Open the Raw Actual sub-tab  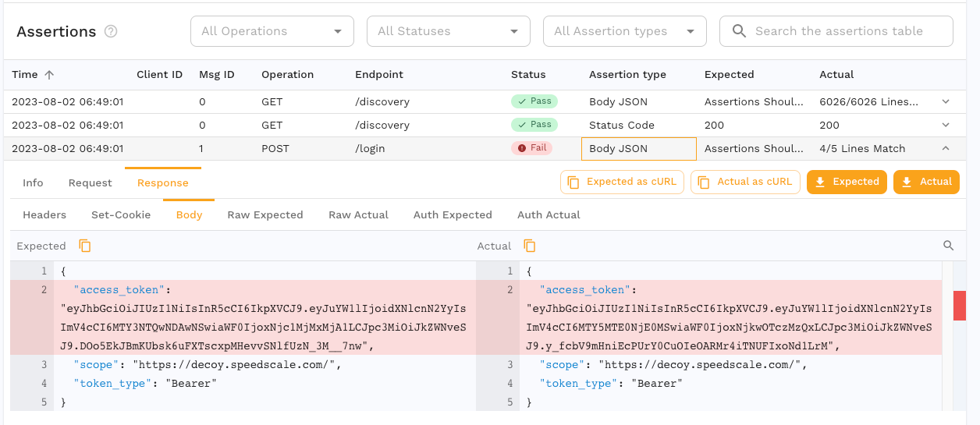coord(358,214)
